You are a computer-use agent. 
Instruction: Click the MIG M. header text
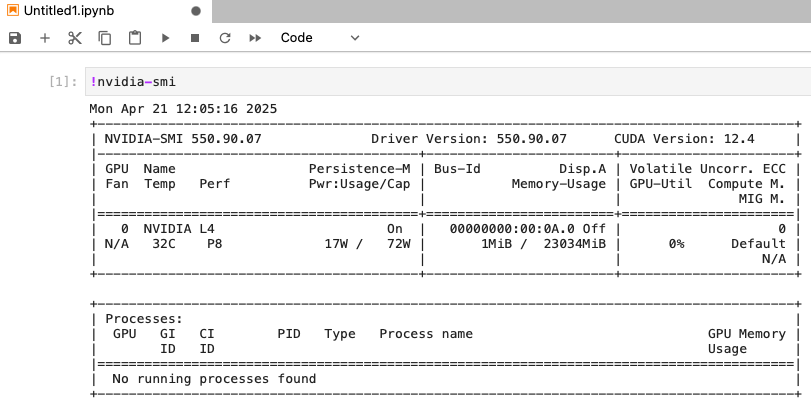[761, 199]
